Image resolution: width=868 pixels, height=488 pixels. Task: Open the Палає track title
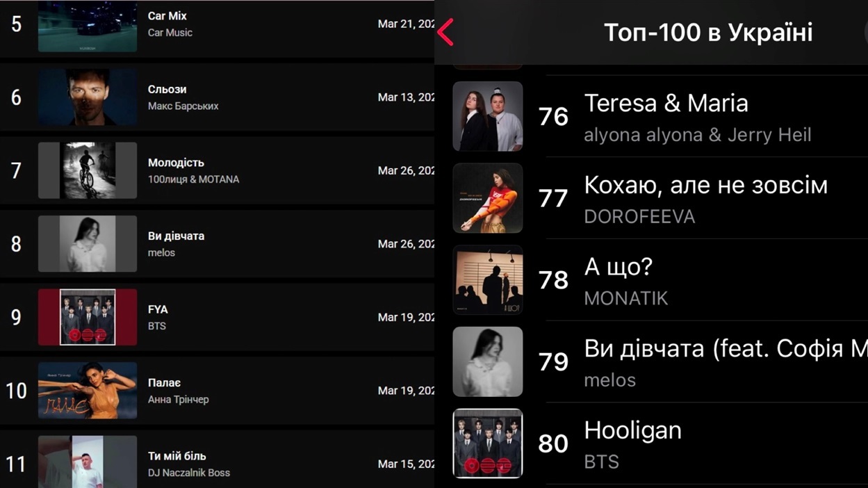(x=165, y=383)
